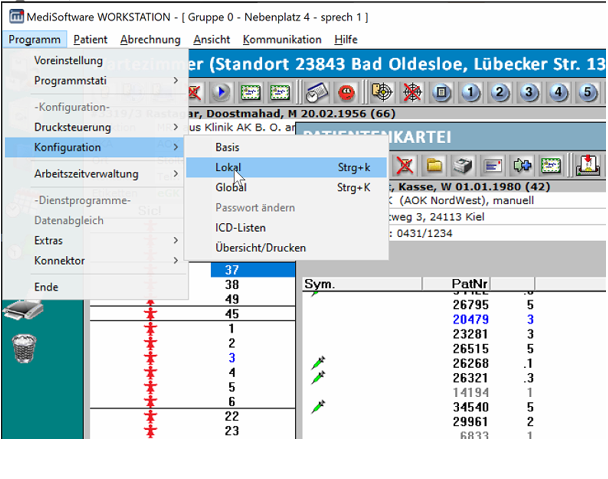Screen dimensions: 608x479
Task: Click the wastebasket icon on the teal sidebar
Action: 24,348
